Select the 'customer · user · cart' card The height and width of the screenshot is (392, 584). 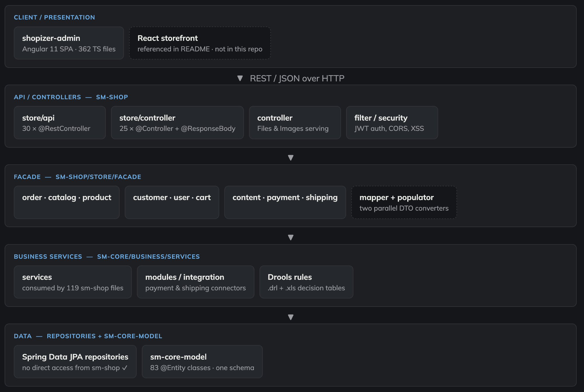point(172,202)
